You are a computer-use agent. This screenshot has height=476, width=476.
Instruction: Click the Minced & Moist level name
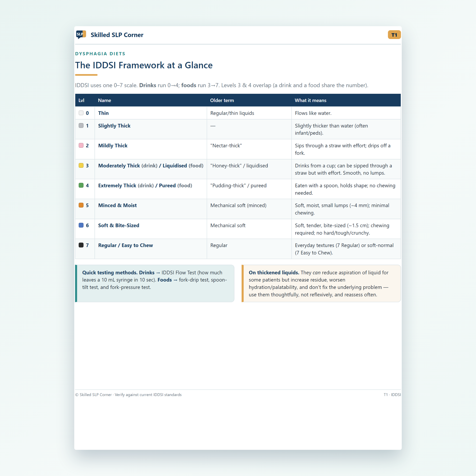tap(118, 205)
